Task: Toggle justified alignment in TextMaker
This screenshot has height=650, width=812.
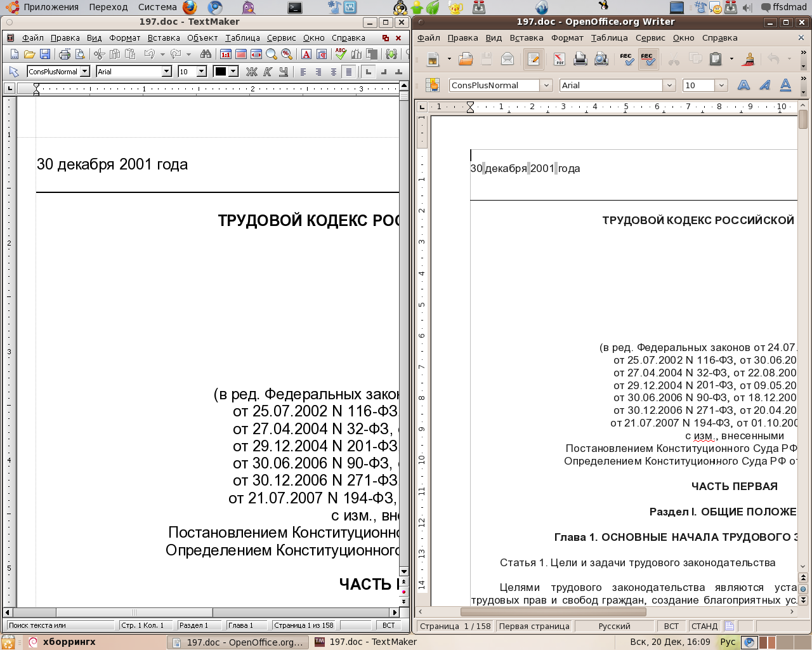Action: [348, 72]
